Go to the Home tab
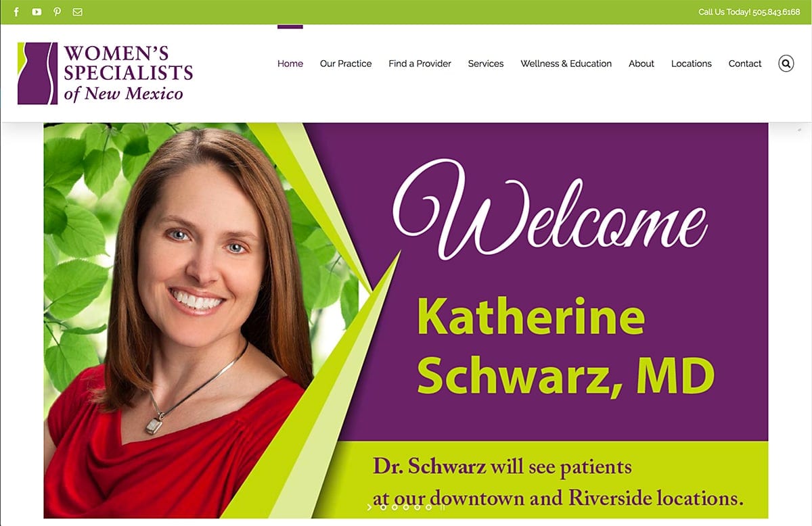 (290, 64)
